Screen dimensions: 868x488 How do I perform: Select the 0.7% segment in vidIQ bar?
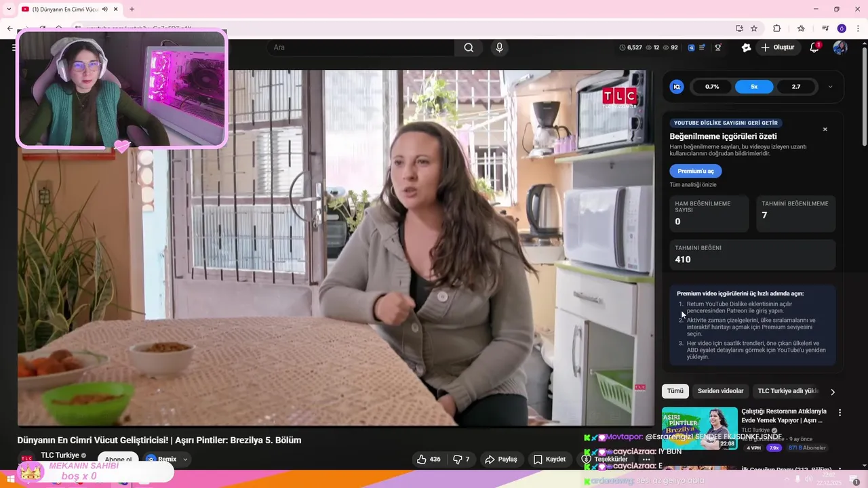(x=712, y=87)
